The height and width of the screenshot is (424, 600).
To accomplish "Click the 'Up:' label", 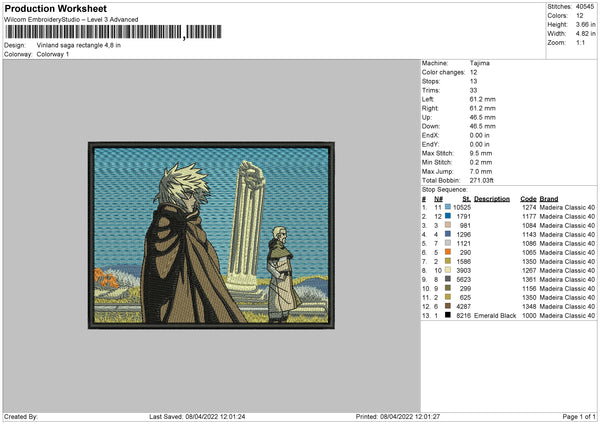I will [x=427, y=117].
